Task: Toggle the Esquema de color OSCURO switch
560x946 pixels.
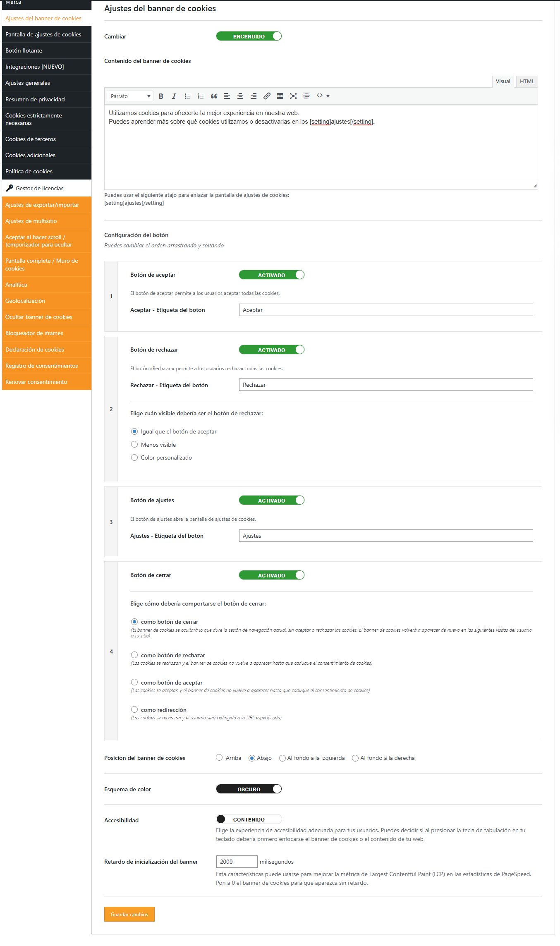Action: click(249, 789)
